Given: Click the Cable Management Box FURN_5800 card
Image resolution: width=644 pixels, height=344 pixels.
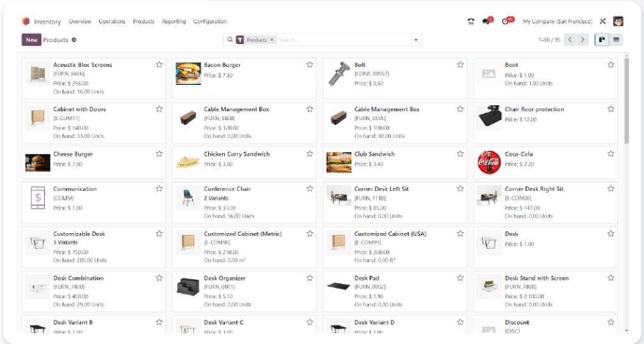Looking at the screenshot, I should [x=244, y=123].
